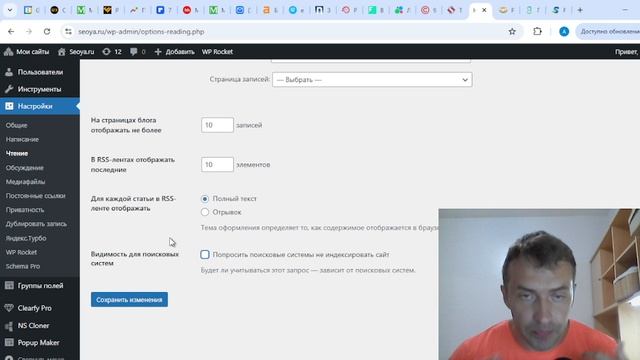Expand Страница записей dropdown
The image size is (640, 360).
pos(372,80)
